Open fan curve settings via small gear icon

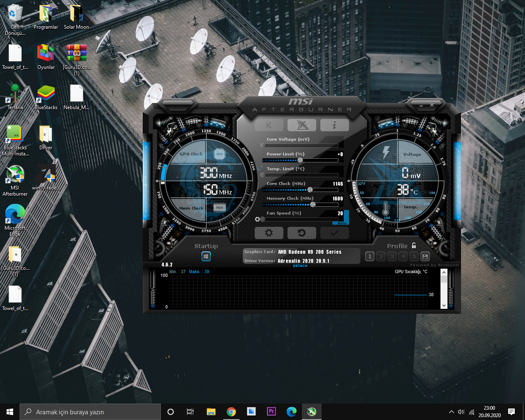click(x=258, y=219)
